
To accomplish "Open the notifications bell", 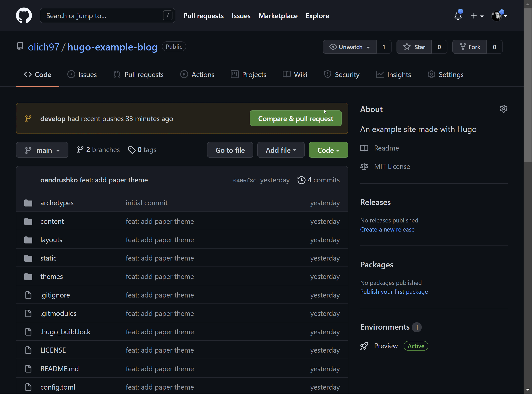I will 458,16.
